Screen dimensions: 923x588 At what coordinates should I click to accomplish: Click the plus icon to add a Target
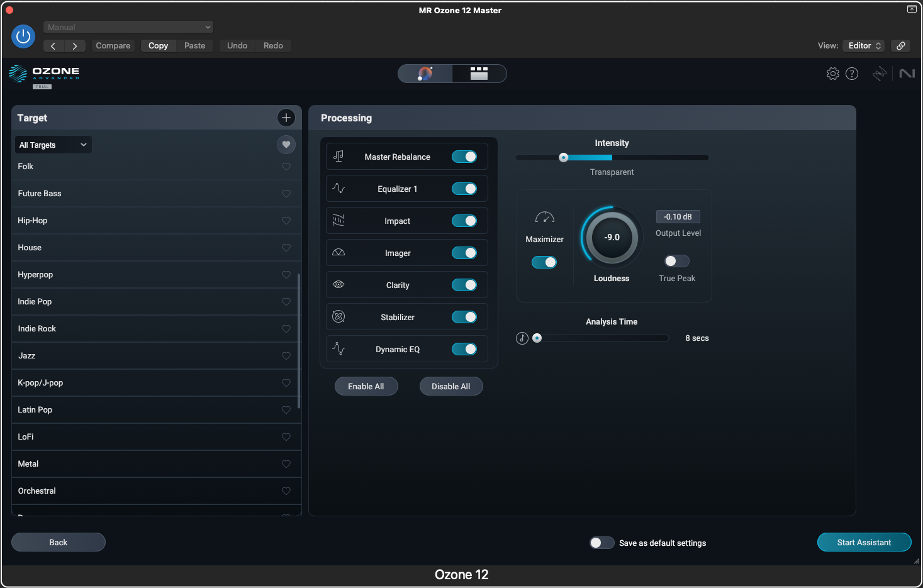pyautogui.click(x=286, y=118)
